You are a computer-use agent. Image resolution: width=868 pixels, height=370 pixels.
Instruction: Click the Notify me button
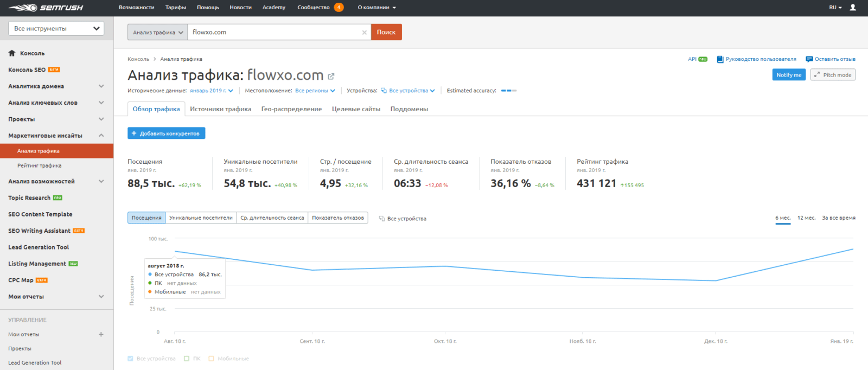[789, 75]
